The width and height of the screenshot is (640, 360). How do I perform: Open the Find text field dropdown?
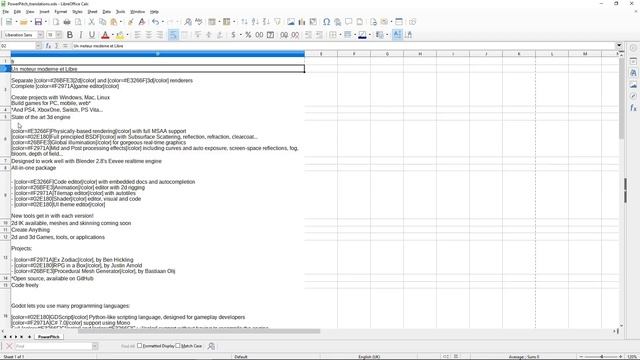(95, 346)
